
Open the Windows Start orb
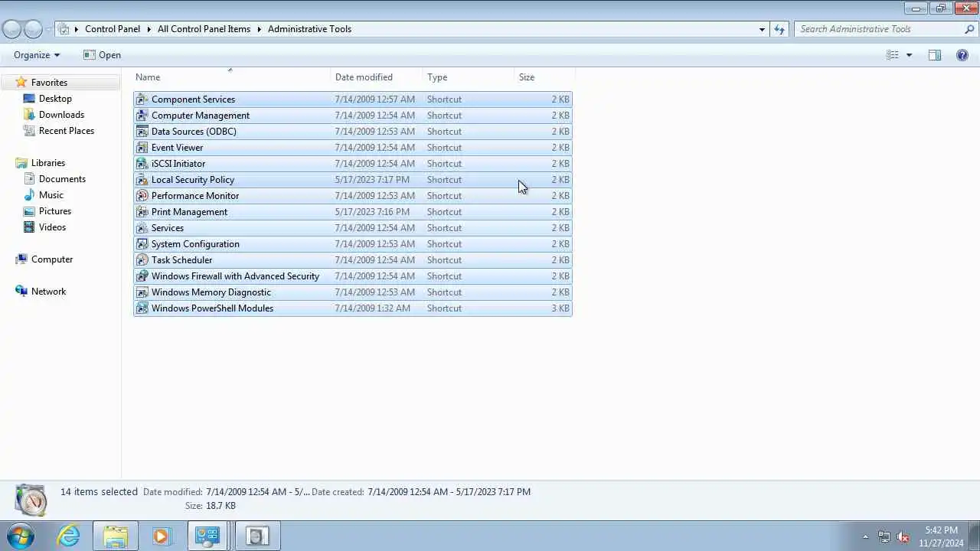tap(21, 536)
